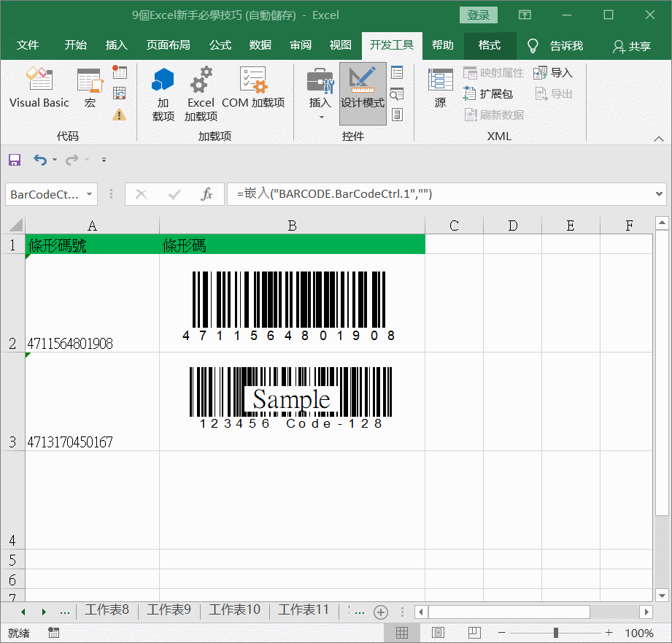The height and width of the screenshot is (643, 672).
Task: Click 导出 XML export
Action: coord(554,94)
